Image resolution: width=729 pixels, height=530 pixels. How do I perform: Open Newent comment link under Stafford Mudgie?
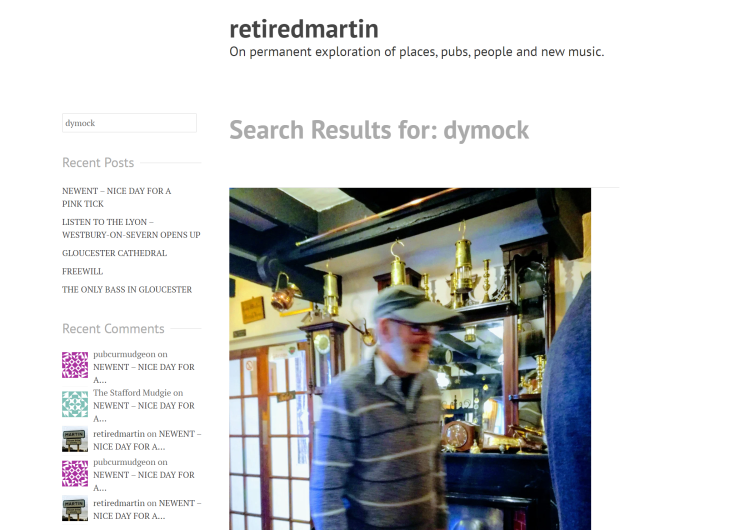pos(144,412)
